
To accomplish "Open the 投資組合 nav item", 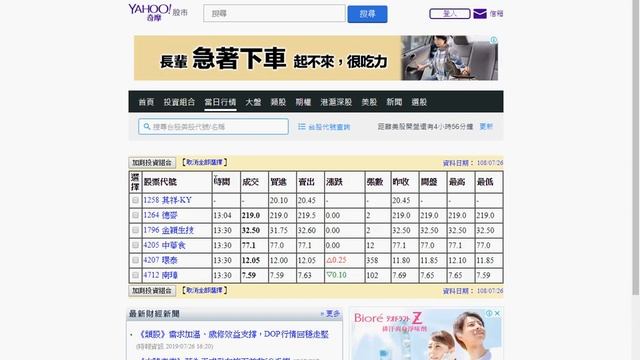I will [x=179, y=102].
